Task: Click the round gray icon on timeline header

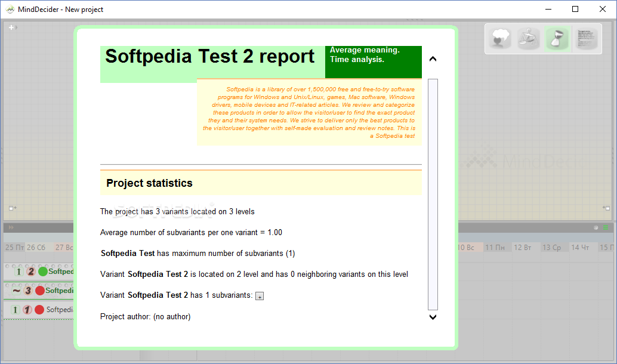Action: [x=596, y=227]
